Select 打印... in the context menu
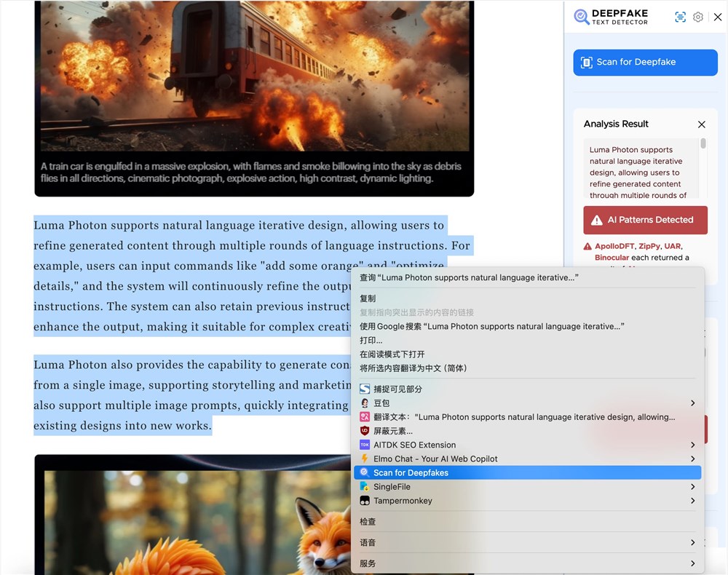728x575 pixels. [x=527, y=340]
